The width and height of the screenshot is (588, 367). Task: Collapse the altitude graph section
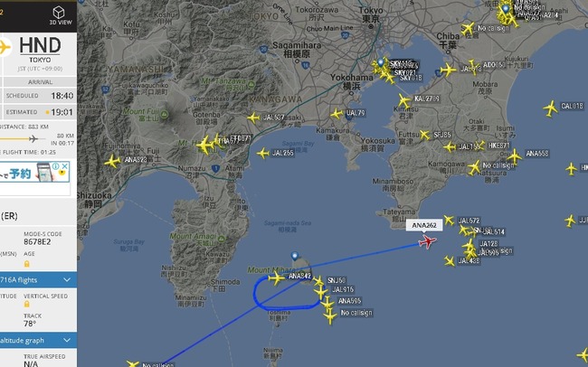click(x=67, y=341)
